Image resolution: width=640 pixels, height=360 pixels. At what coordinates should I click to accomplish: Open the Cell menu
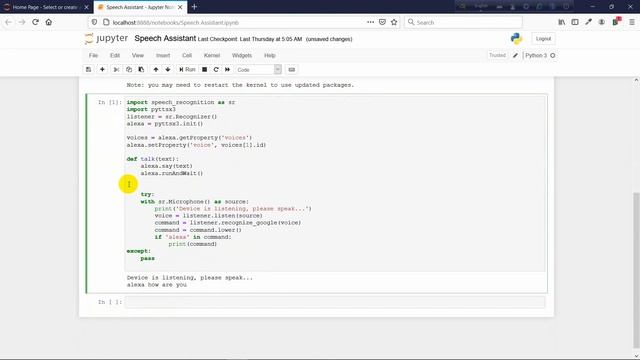tap(187, 56)
